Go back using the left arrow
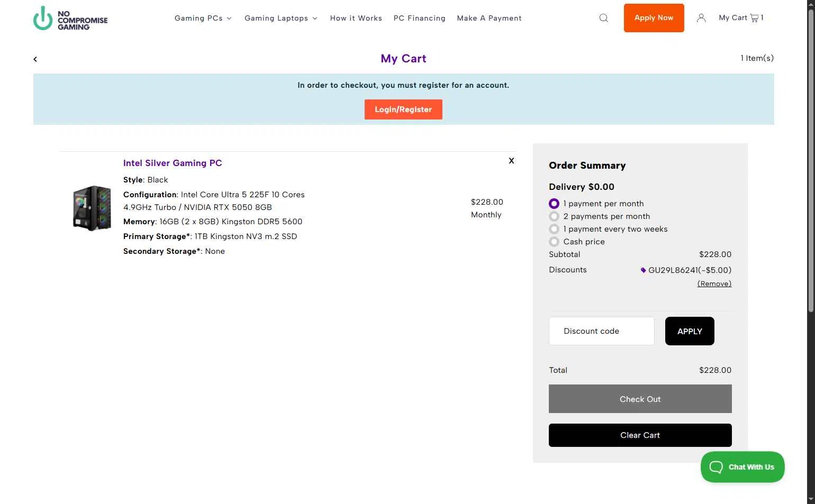815x504 pixels. pos(35,59)
